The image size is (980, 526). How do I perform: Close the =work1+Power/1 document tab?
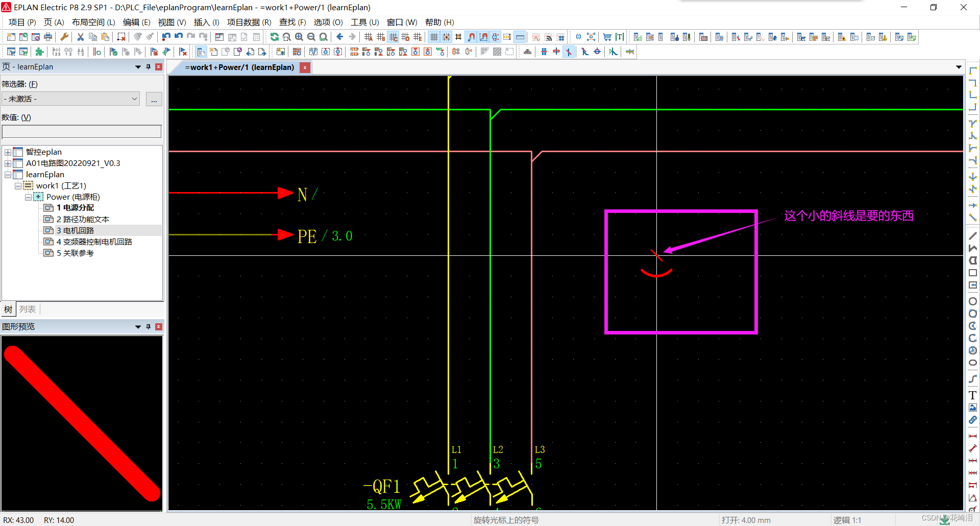point(305,67)
